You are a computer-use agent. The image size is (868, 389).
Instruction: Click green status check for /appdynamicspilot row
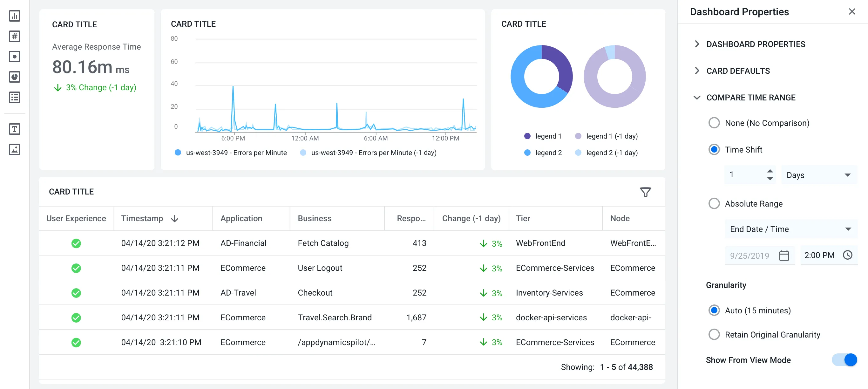tap(76, 343)
